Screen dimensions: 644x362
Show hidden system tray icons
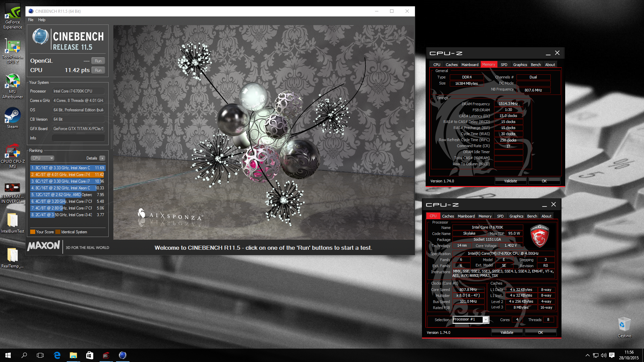click(x=587, y=355)
